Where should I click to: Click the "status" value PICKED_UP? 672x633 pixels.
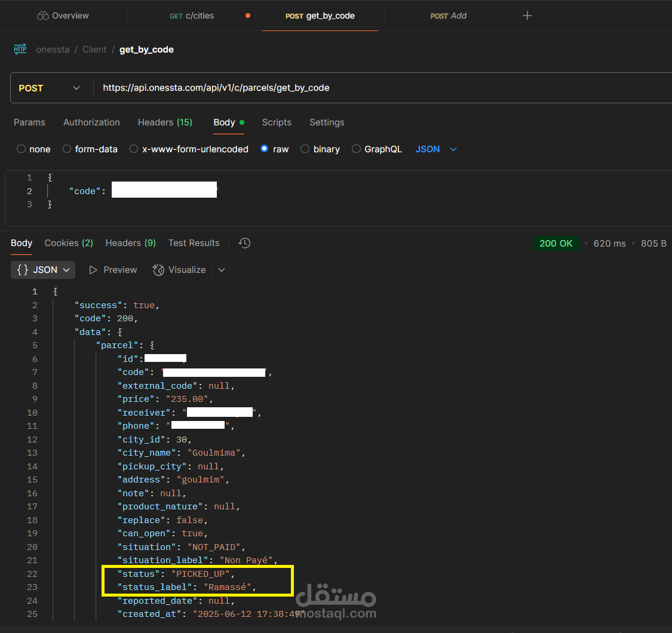coord(201,574)
